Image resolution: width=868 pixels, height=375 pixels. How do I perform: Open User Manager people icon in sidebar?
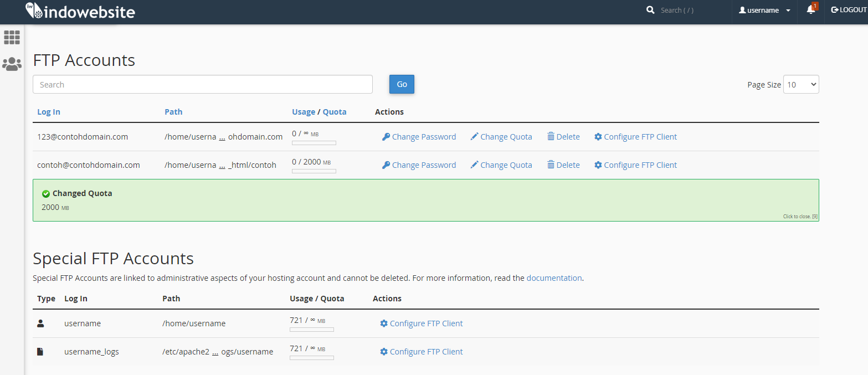tap(12, 64)
